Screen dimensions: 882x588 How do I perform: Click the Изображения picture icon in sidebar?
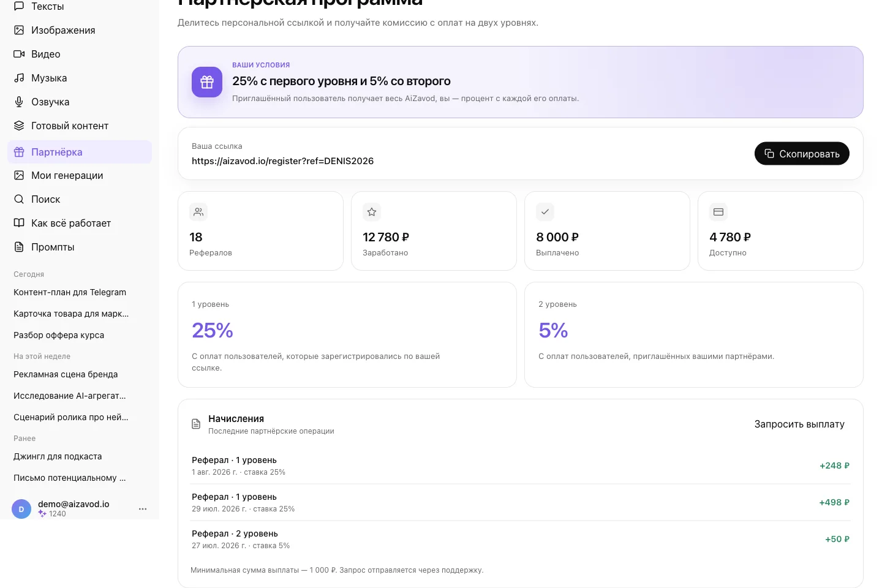pos(19,30)
